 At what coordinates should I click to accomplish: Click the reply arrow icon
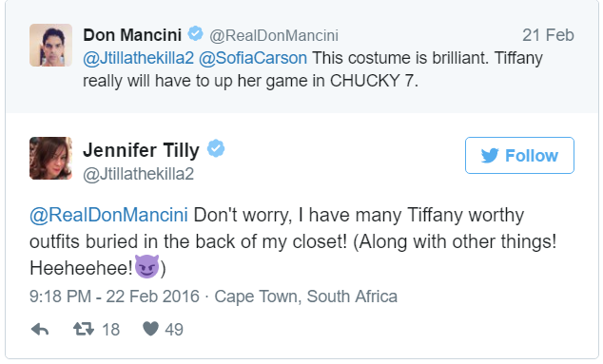40,330
